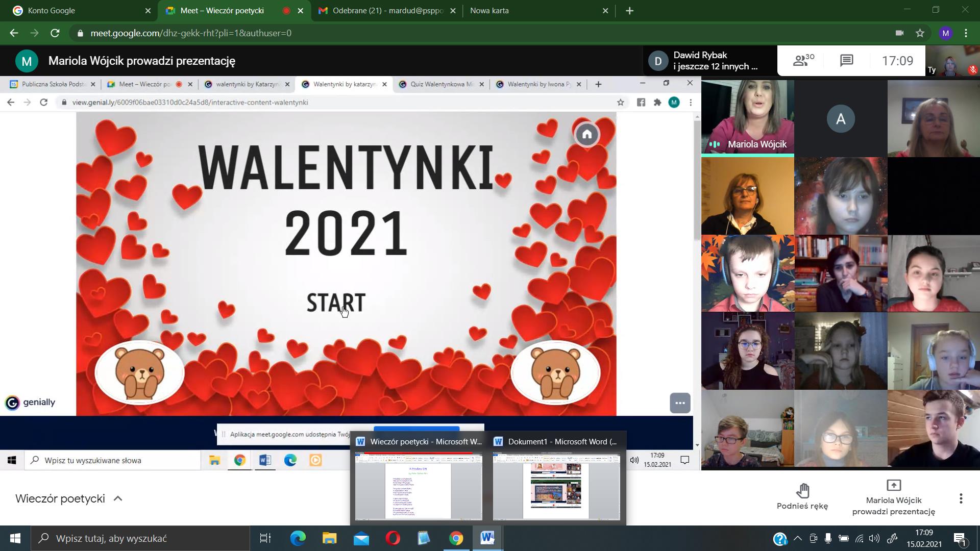Image resolution: width=980 pixels, height=551 pixels.
Task: Click Mariola Wójcik video tile
Action: point(747,117)
